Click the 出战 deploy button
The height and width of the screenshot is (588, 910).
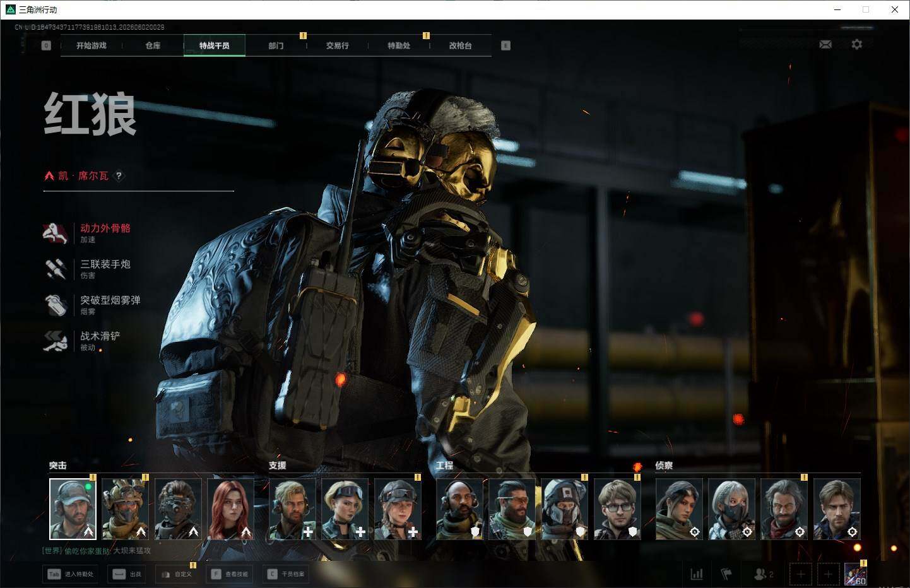[x=127, y=574]
